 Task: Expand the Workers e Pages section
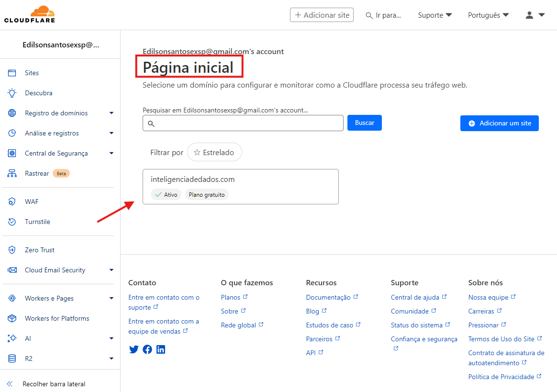111,298
